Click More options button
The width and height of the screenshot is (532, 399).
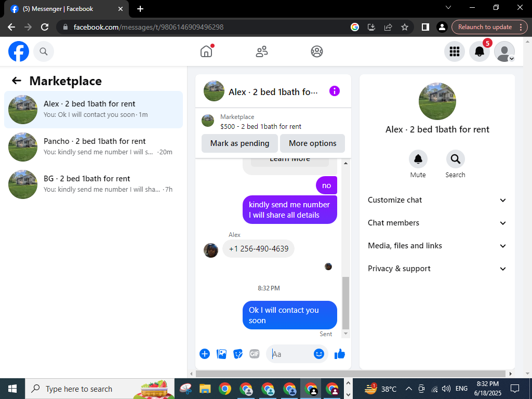(312, 143)
